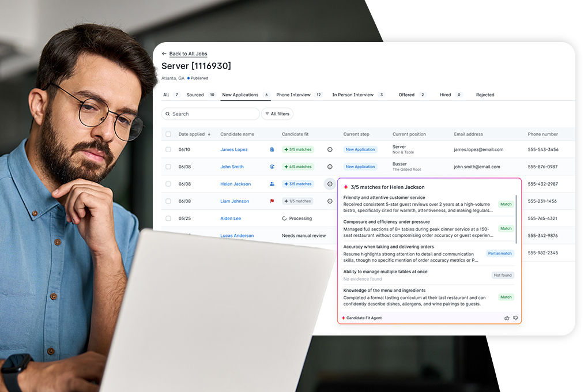The width and height of the screenshot is (588, 392).
Task: Click email john.smith@email.com
Action: 477,167
